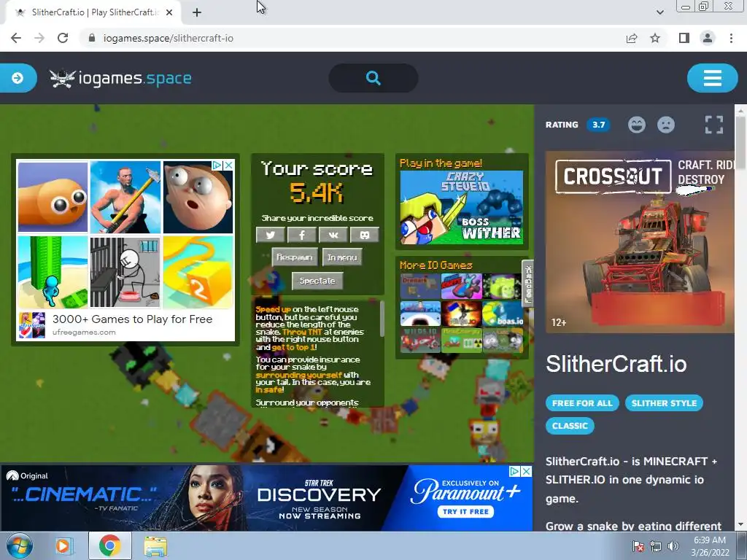Click the volume speaker tray icon
Image resolution: width=747 pixels, height=560 pixels.
point(673,546)
